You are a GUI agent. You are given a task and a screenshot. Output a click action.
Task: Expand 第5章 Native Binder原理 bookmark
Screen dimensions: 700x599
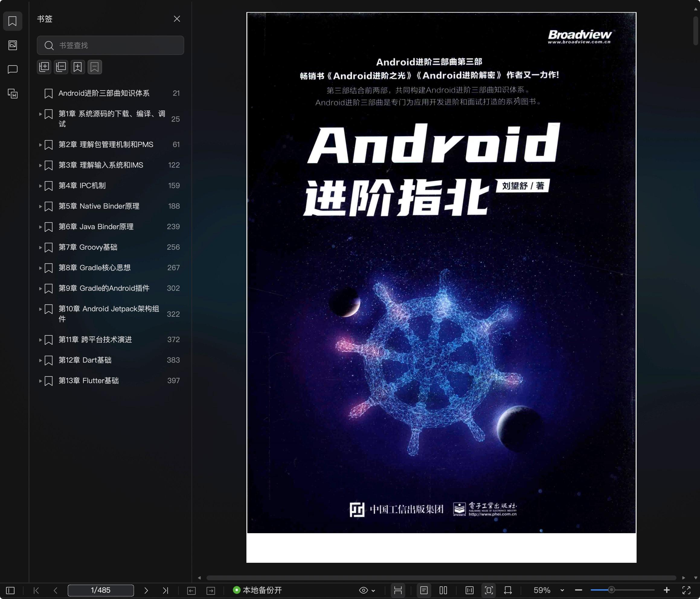[40, 207]
